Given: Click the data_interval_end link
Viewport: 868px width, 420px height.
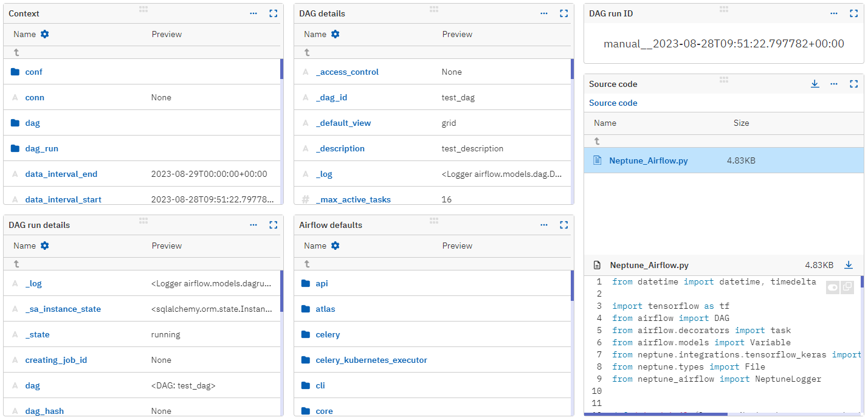Looking at the screenshot, I should click(61, 174).
